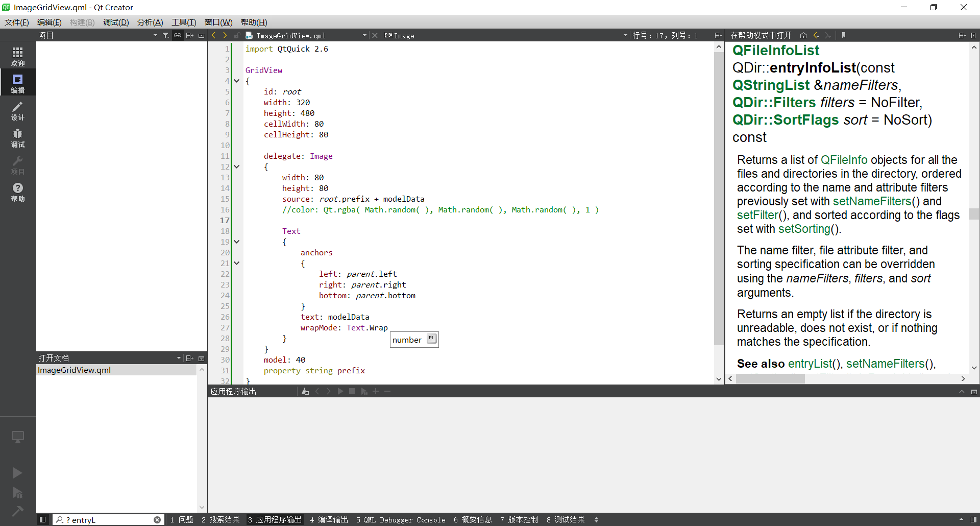Open the 分析(A) menu

[150, 22]
